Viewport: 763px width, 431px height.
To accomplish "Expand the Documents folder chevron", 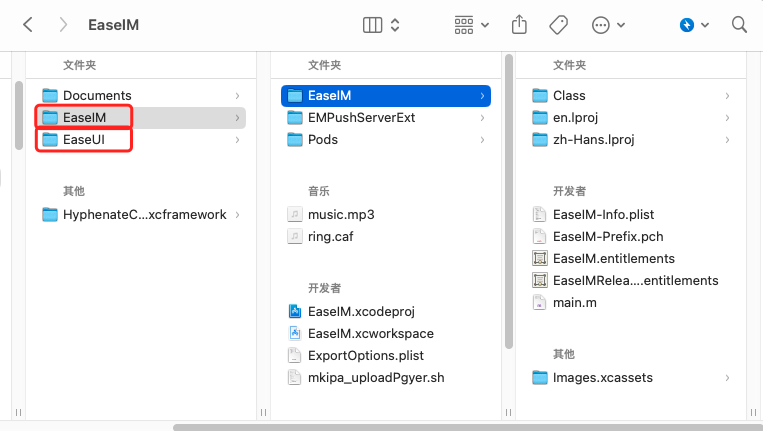I will (237, 96).
